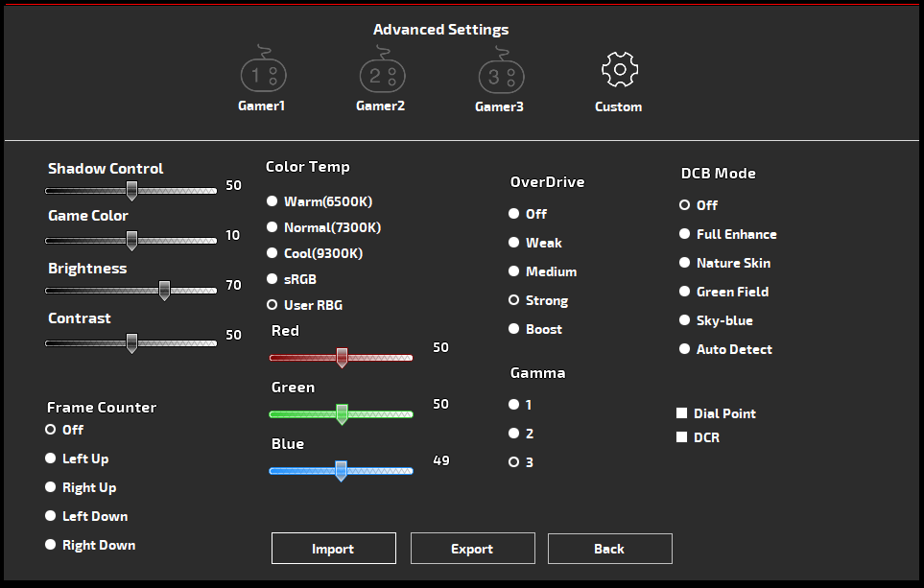Click the Red color slider handle
This screenshot has width=924, height=588.
[x=342, y=357]
